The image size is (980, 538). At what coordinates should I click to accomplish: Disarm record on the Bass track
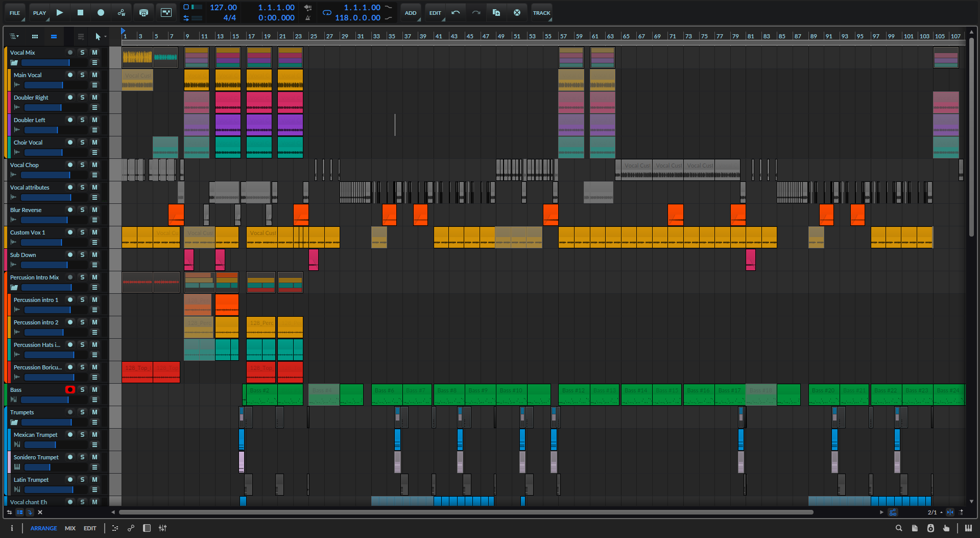70,390
